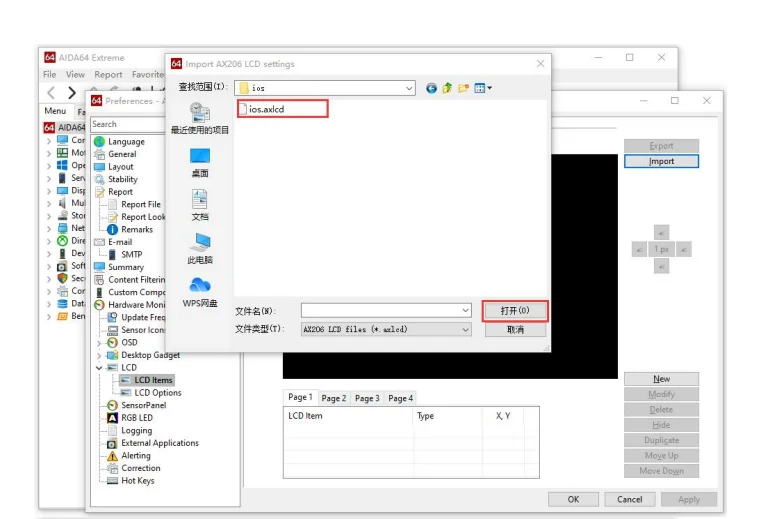
Task: Click the 打开(O) open button
Action: (515, 311)
